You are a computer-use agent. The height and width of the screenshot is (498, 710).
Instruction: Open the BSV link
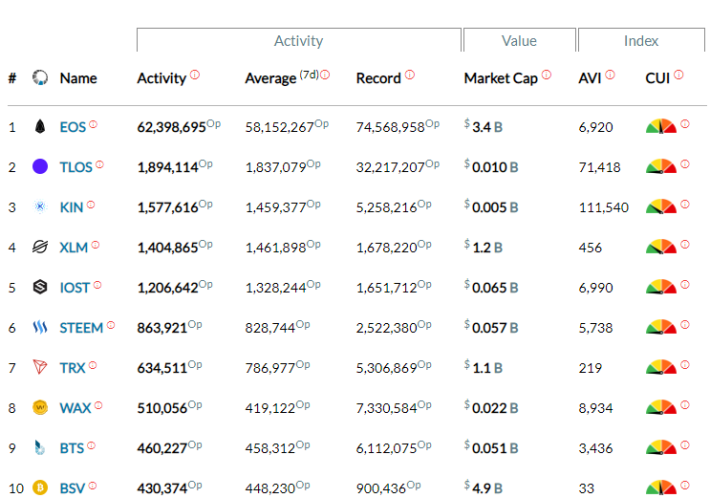[x=72, y=488]
